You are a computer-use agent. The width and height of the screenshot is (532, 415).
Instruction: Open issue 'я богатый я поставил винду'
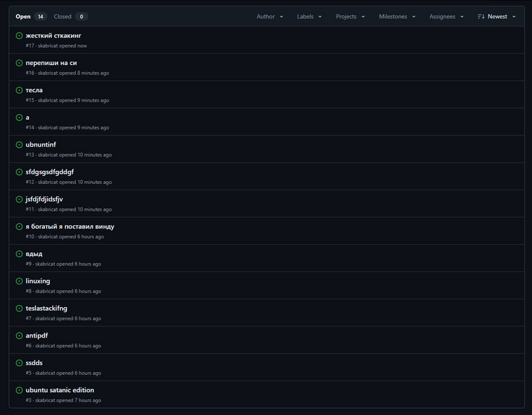point(70,226)
